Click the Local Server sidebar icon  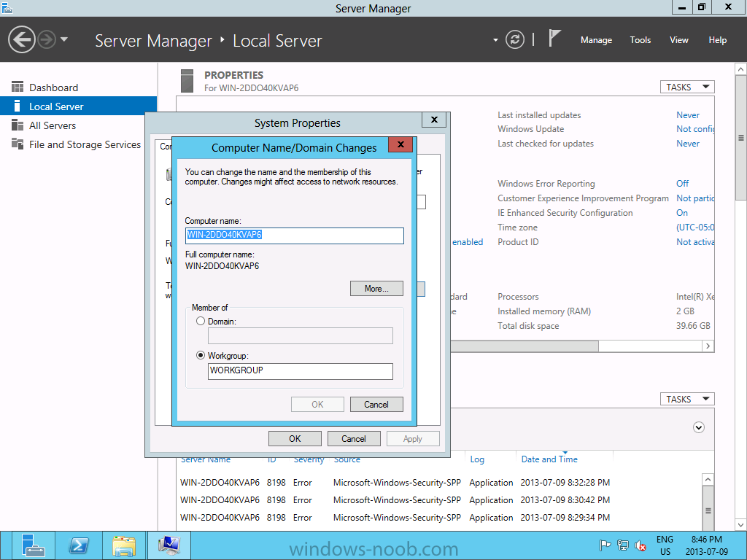18,106
